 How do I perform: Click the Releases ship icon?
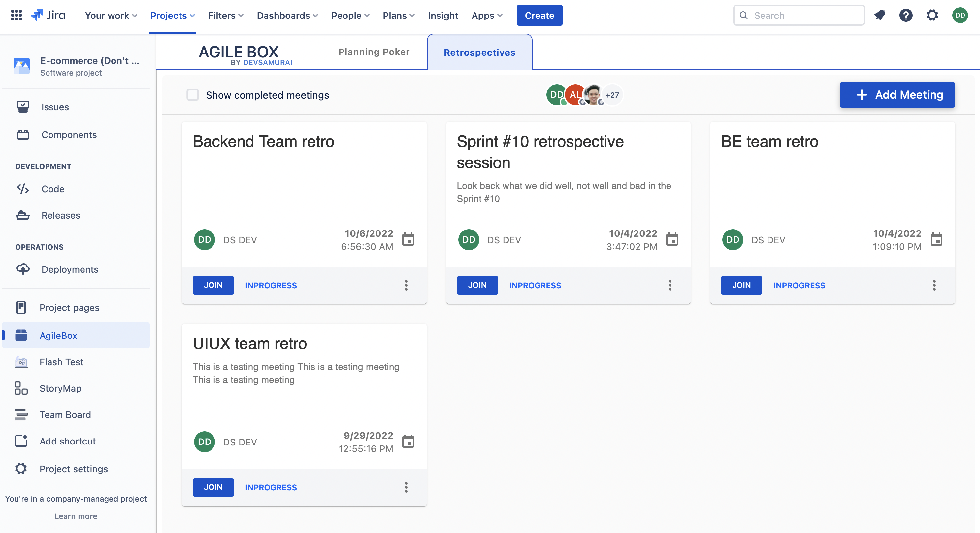[23, 215]
